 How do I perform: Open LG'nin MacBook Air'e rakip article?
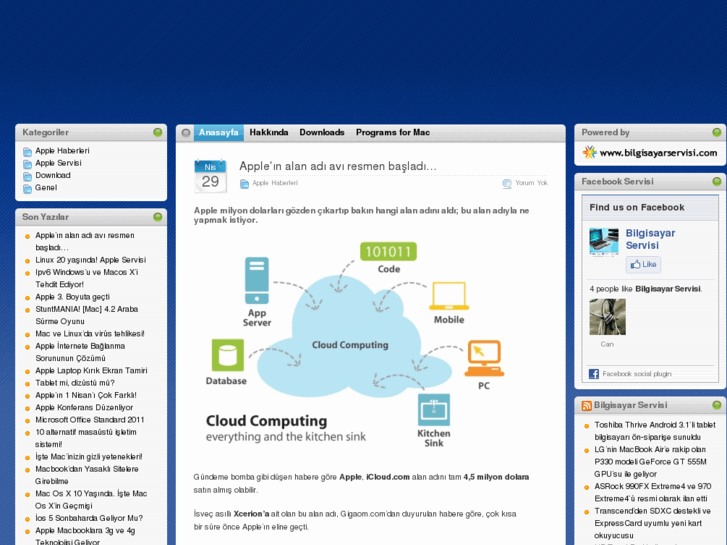650,462
